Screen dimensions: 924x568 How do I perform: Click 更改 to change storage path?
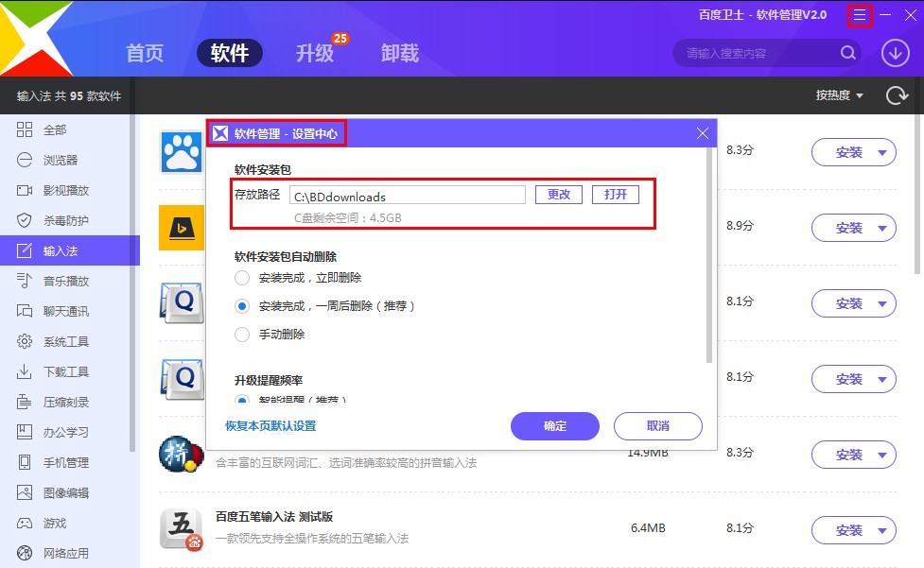559,195
